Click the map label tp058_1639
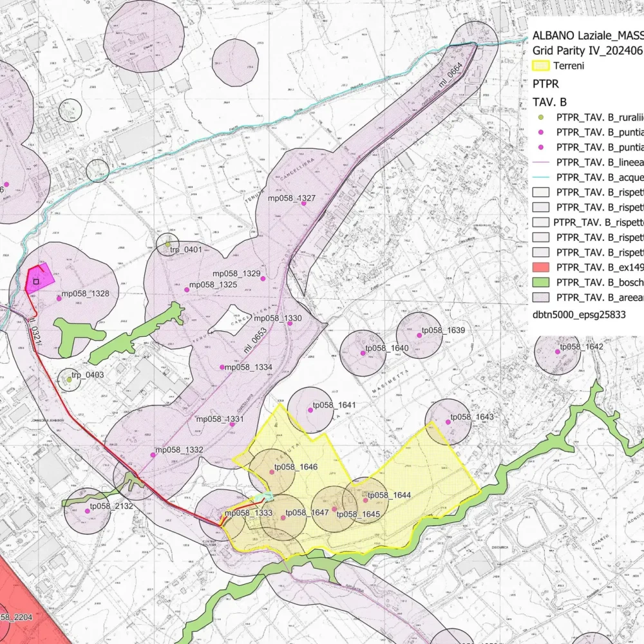The height and width of the screenshot is (644, 644). tap(443, 330)
